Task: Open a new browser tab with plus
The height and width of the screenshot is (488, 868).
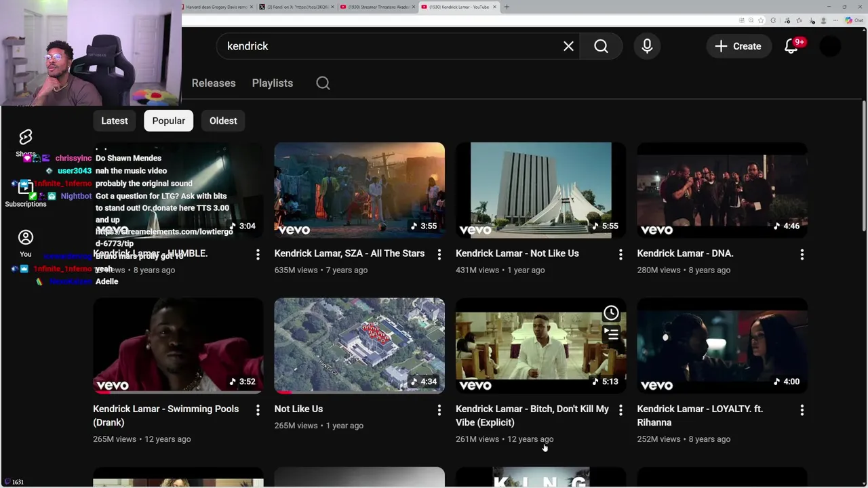Action: tap(507, 7)
